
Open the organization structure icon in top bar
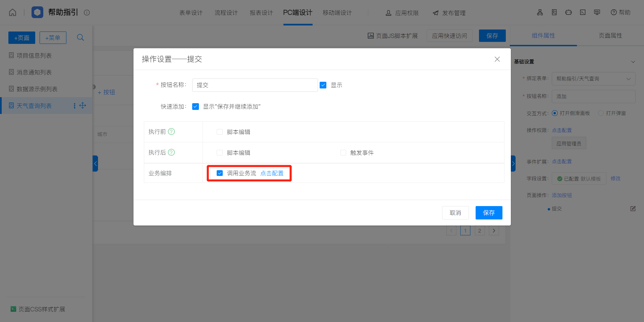(540, 12)
